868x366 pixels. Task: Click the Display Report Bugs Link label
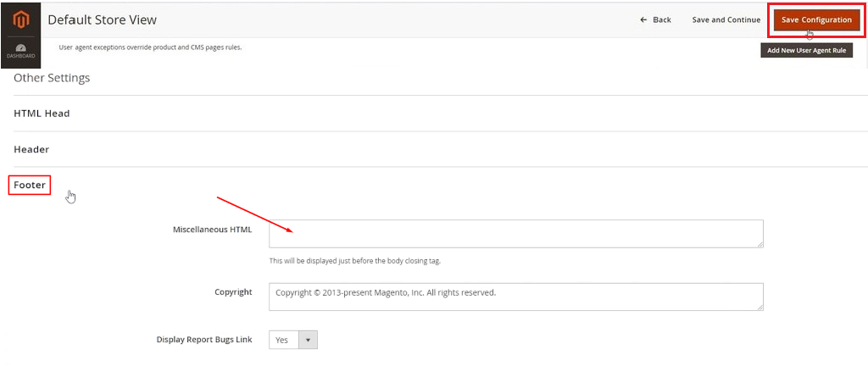point(204,340)
